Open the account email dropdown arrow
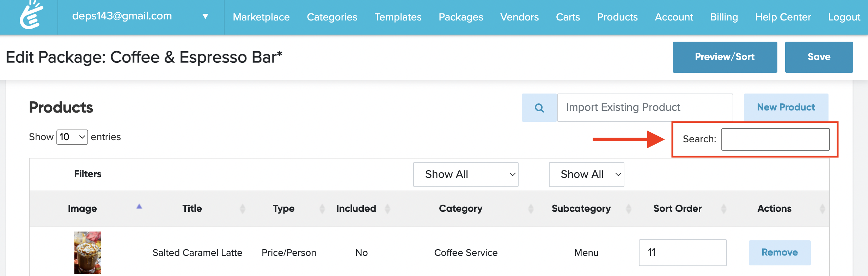868x276 pixels. (205, 16)
